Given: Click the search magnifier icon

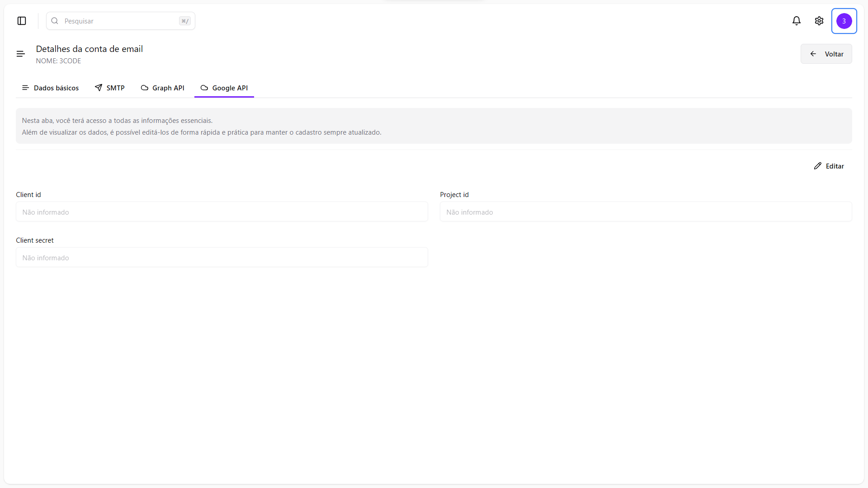Looking at the screenshot, I should 55,21.
